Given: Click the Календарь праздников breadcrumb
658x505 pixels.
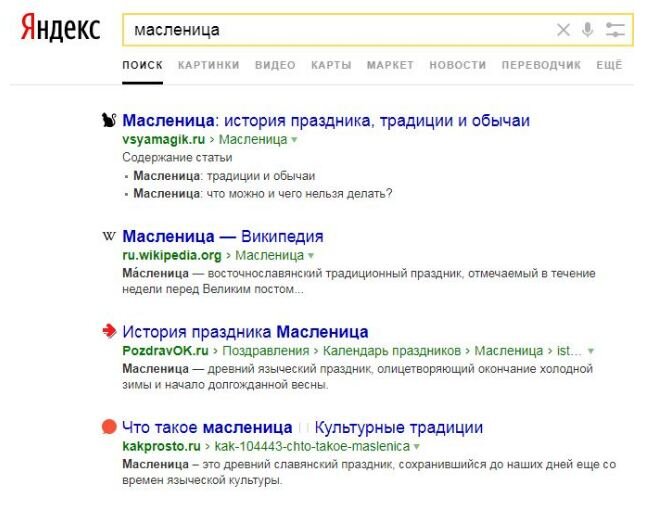Looking at the screenshot, I should click(x=392, y=351).
